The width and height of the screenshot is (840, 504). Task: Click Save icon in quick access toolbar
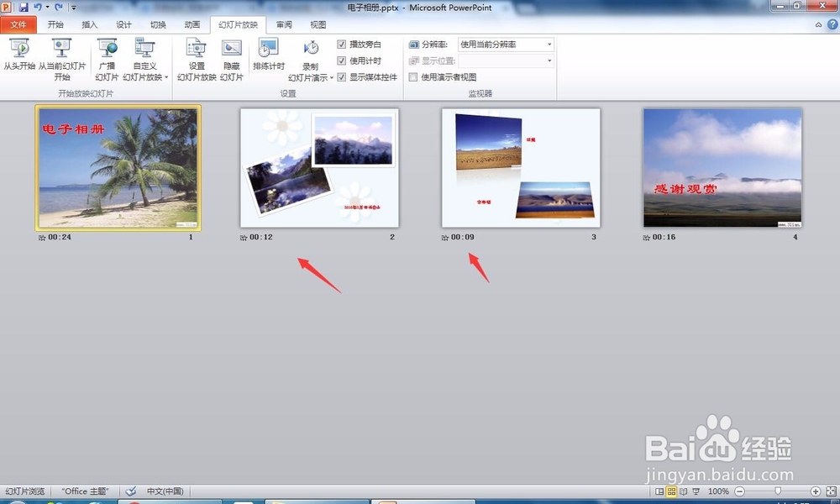pyautogui.click(x=23, y=8)
